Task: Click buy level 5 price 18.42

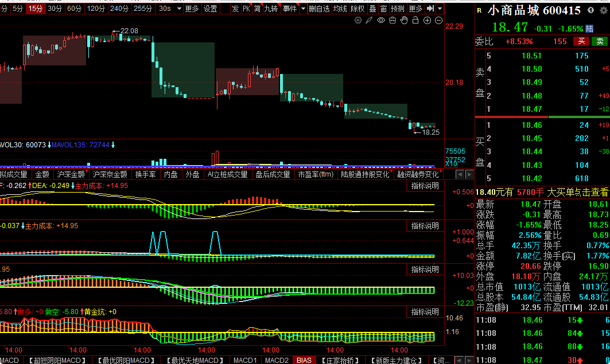Action: pyautogui.click(x=531, y=178)
